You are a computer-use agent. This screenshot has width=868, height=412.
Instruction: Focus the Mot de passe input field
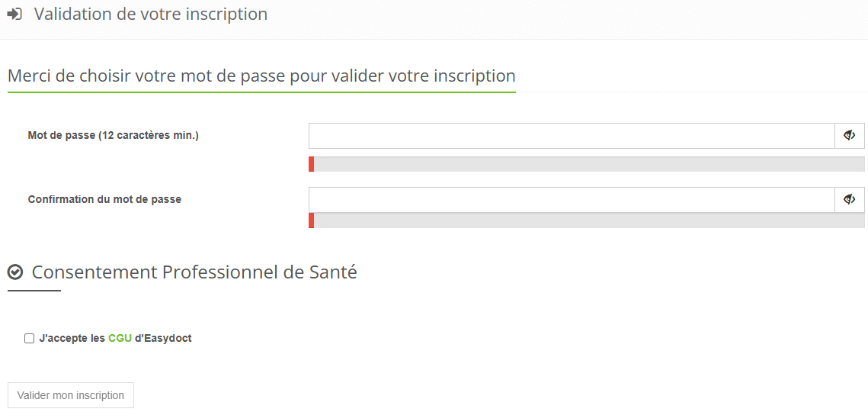pyautogui.click(x=572, y=136)
